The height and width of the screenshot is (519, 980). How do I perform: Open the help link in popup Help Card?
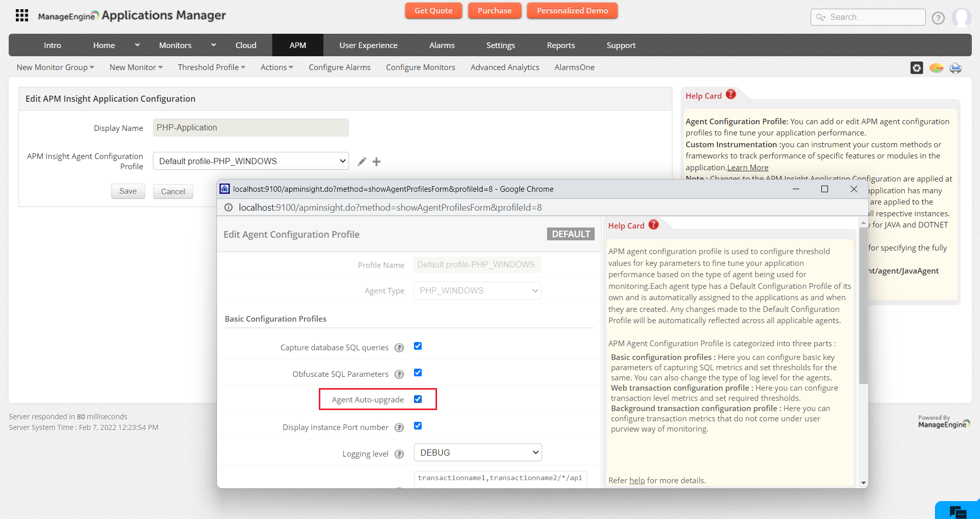637,481
